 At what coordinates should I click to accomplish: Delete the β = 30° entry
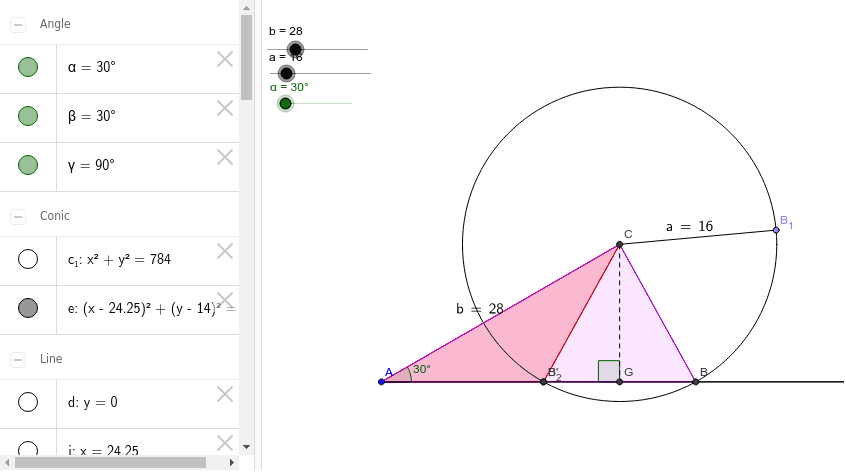225,108
